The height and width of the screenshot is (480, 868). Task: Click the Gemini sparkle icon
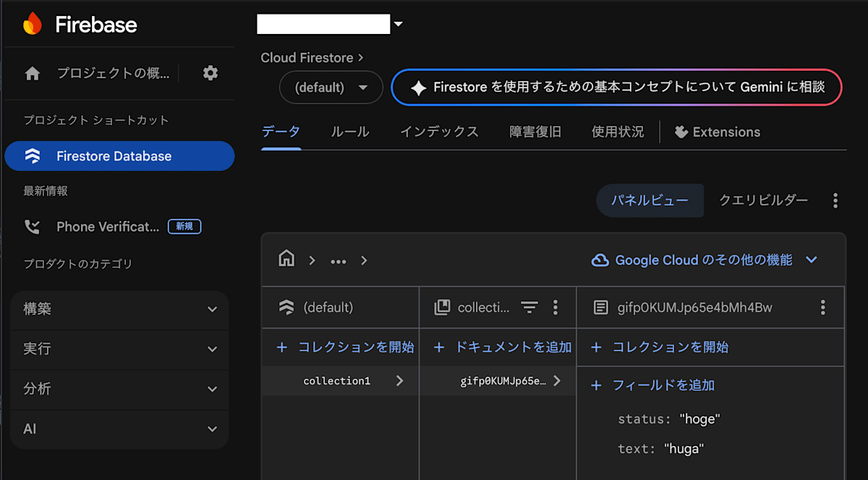click(x=418, y=88)
